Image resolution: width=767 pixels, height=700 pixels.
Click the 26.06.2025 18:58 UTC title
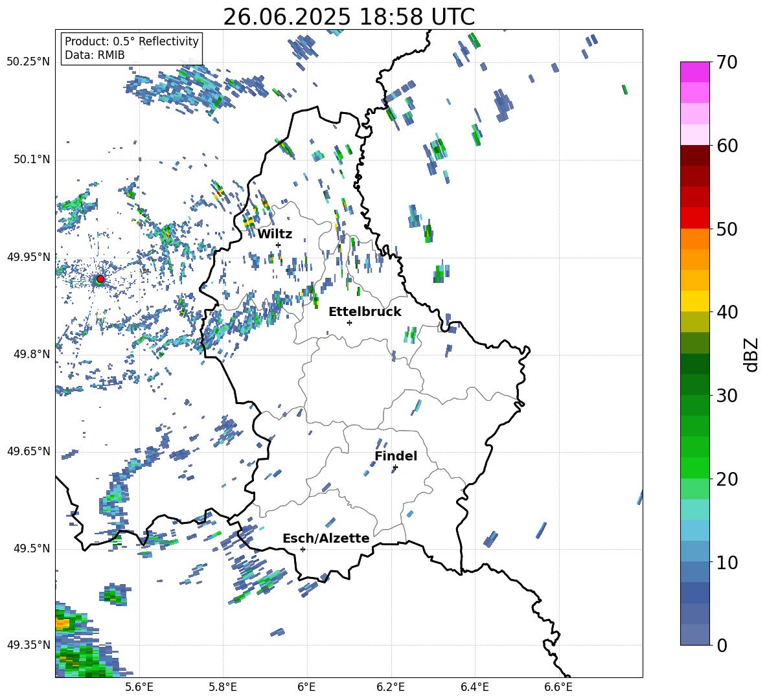pyautogui.click(x=349, y=17)
